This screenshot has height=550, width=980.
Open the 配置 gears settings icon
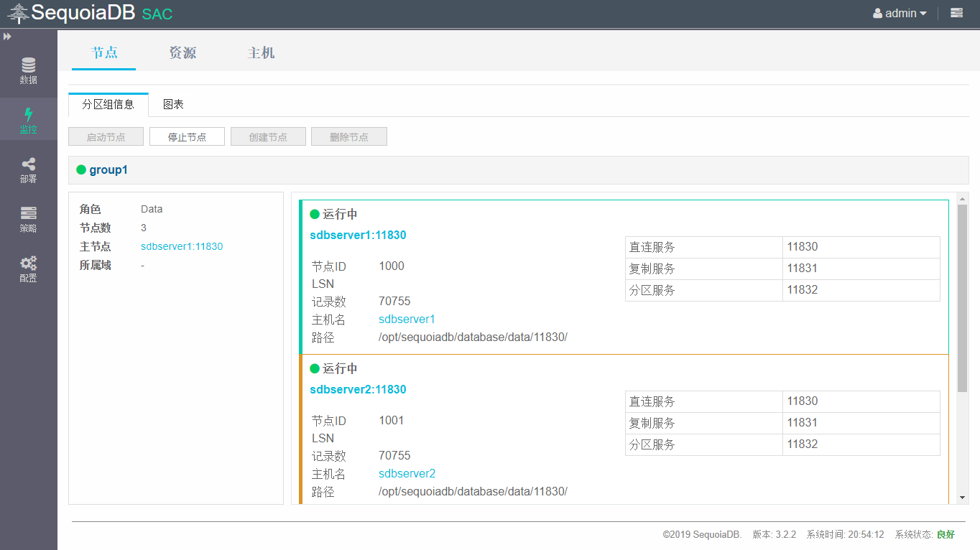[x=29, y=269]
